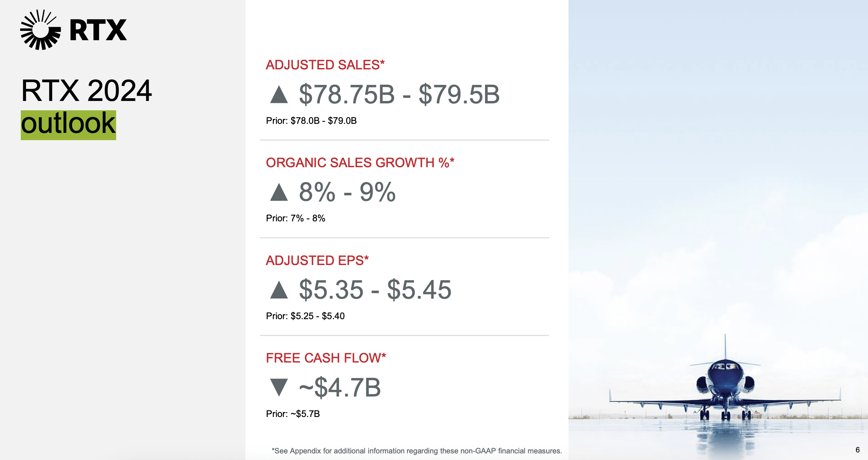Select the ADJUSTED SALES* heading

click(x=325, y=65)
